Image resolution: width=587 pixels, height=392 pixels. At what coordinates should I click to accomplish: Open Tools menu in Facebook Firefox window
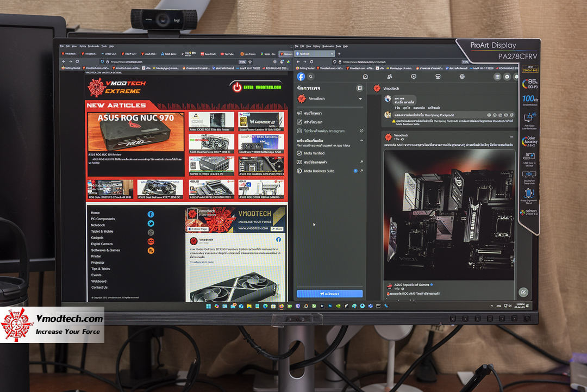pyautogui.click(x=338, y=46)
